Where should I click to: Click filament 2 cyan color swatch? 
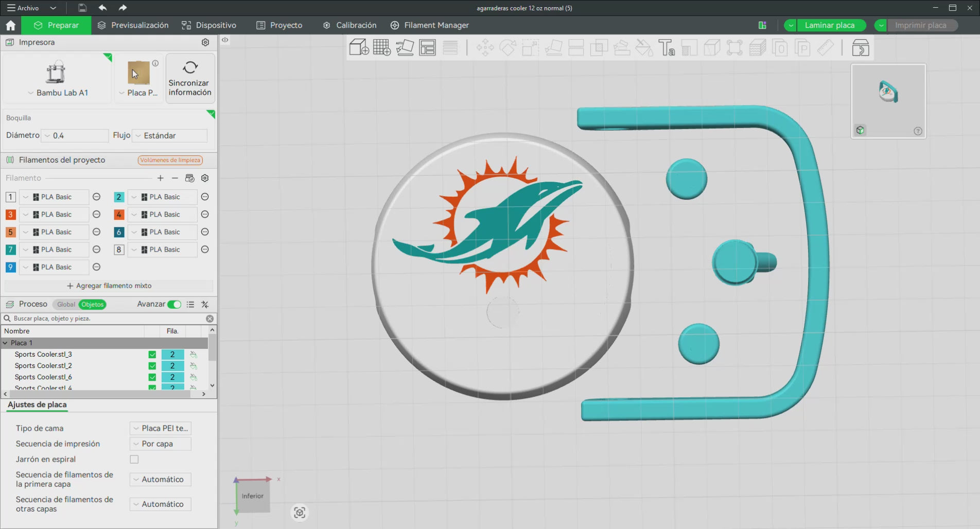click(x=119, y=197)
